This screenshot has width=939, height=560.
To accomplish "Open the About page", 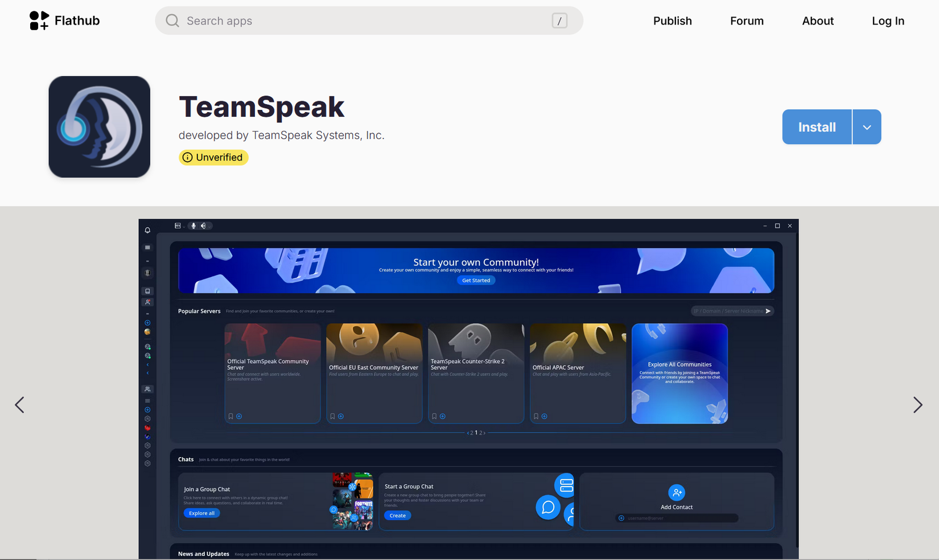I will click(818, 21).
